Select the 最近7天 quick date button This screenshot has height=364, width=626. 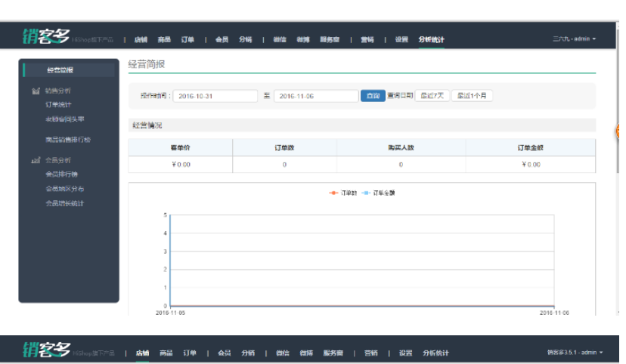pos(432,96)
